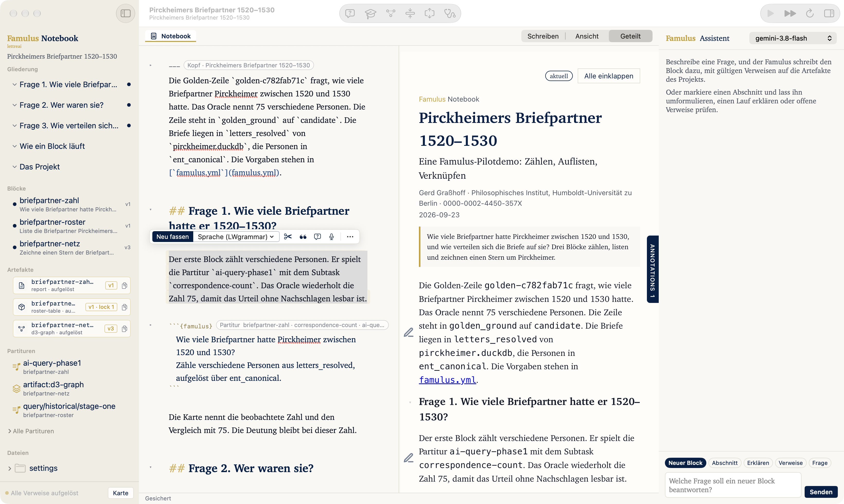
Task: Open the vertical ANNOTATIONS 1 tab
Action: click(652, 269)
